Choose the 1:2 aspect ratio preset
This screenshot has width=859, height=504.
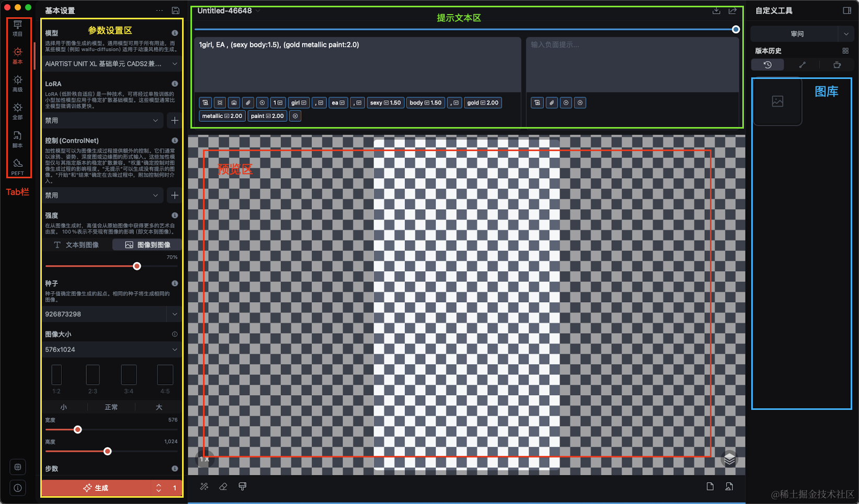(x=56, y=379)
